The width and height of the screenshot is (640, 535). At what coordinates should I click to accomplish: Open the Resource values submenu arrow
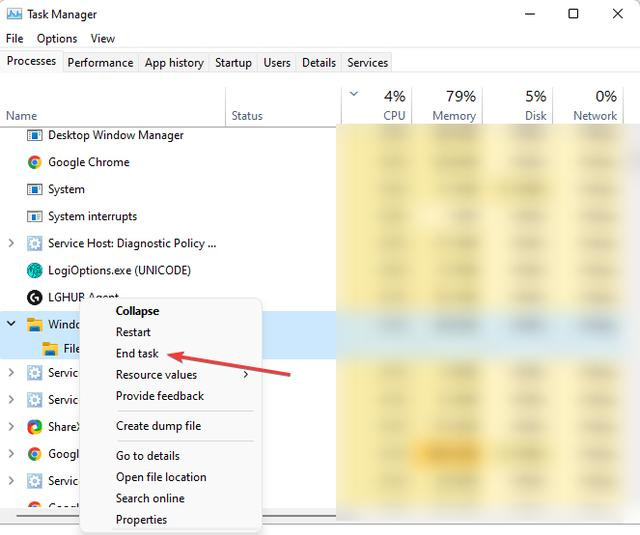coord(246,375)
